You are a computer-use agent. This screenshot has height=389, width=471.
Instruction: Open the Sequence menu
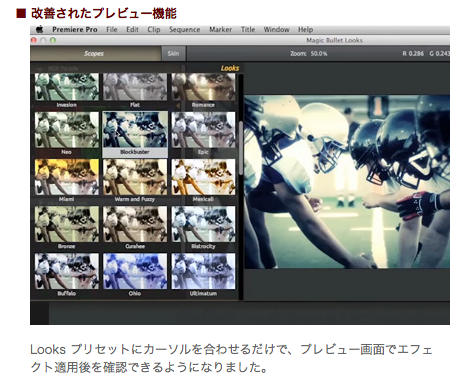click(x=184, y=30)
